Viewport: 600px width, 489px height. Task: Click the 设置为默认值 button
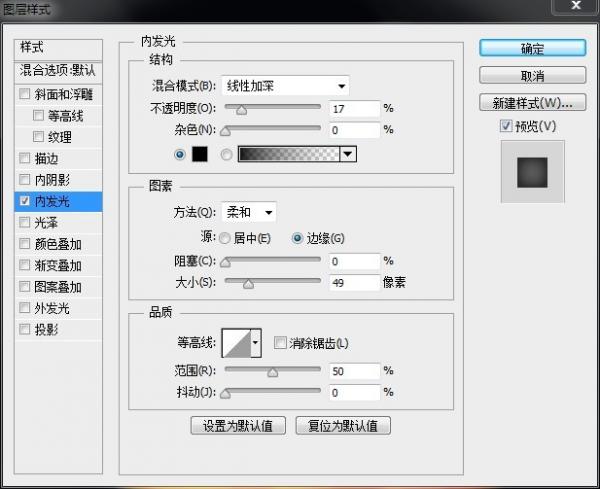239,425
